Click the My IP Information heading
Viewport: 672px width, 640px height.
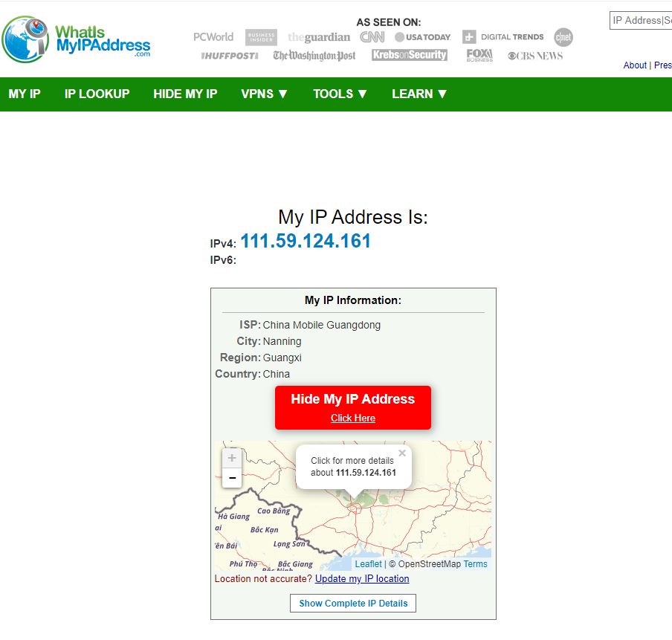click(352, 300)
